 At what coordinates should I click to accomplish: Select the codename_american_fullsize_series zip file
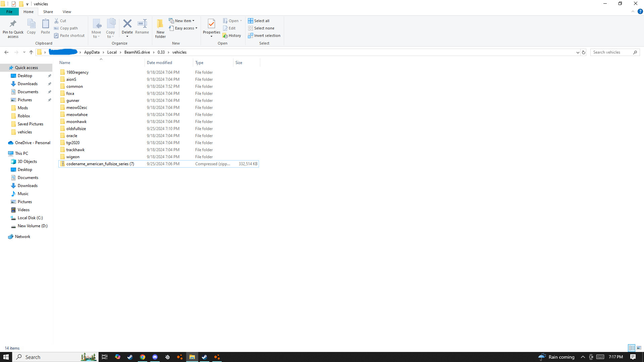(x=100, y=164)
